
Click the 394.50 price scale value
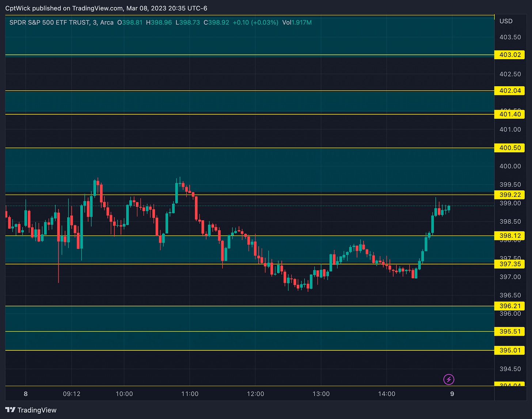coord(510,369)
